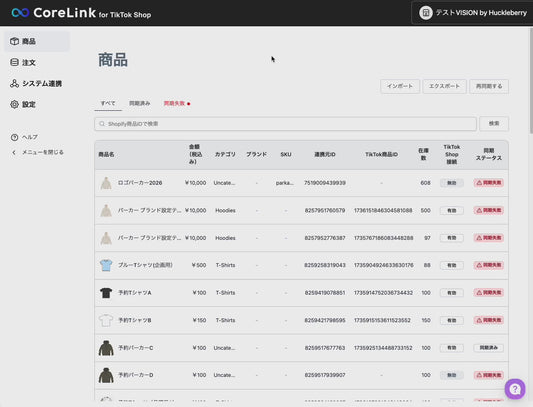This screenshot has width=533, height=407.
Task: Focus the Shopify商品ID search field
Action: pyautogui.click(x=285, y=124)
